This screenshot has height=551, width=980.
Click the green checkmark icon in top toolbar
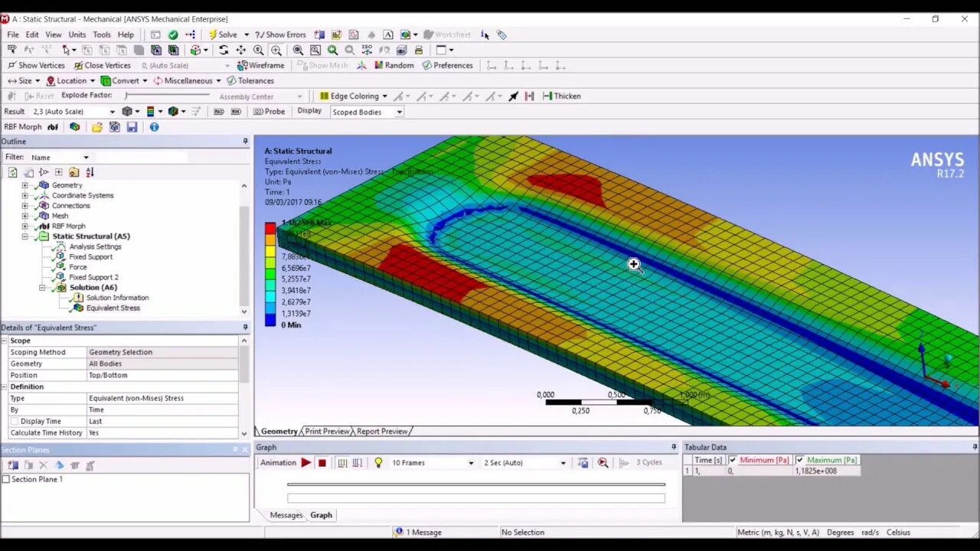pos(173,34)
